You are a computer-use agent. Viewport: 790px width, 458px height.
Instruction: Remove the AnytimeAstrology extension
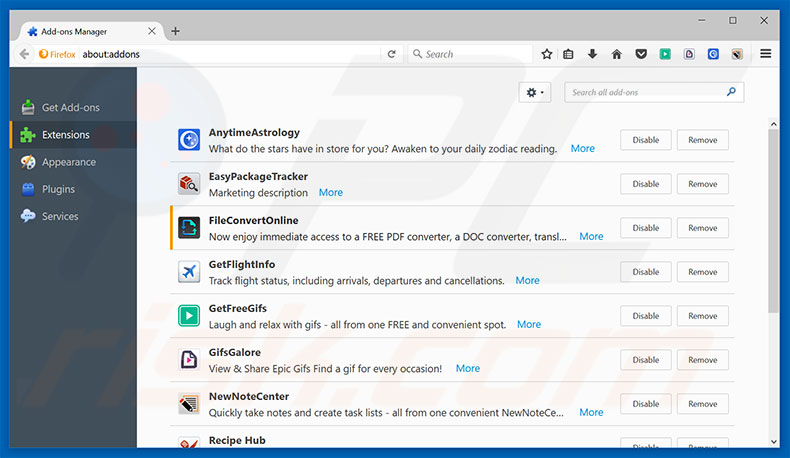pyautogui.click(x=702, y=140)
